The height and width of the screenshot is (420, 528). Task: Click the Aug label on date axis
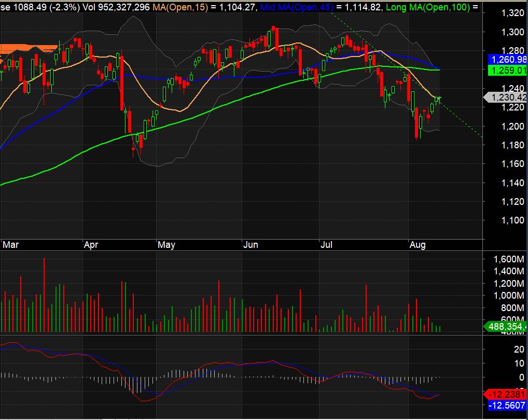[x=417, y=245]
